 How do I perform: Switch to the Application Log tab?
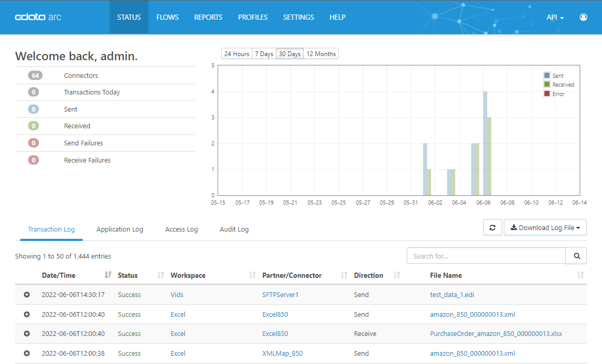(x=120, y=229)
